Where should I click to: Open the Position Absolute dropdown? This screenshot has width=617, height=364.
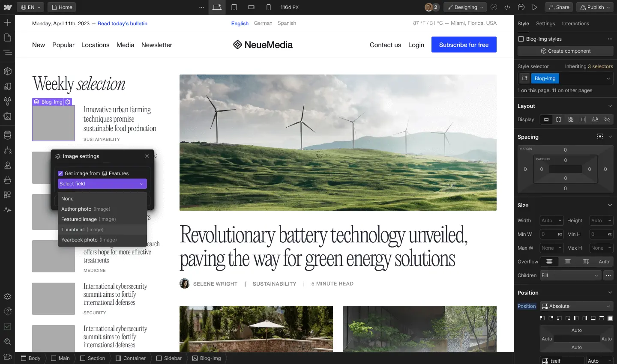click(576, 306)
